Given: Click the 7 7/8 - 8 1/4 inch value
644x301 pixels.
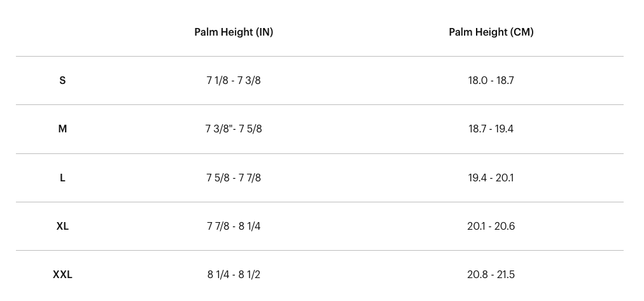Looking at the screenshot, I should (x=234, y=227).
